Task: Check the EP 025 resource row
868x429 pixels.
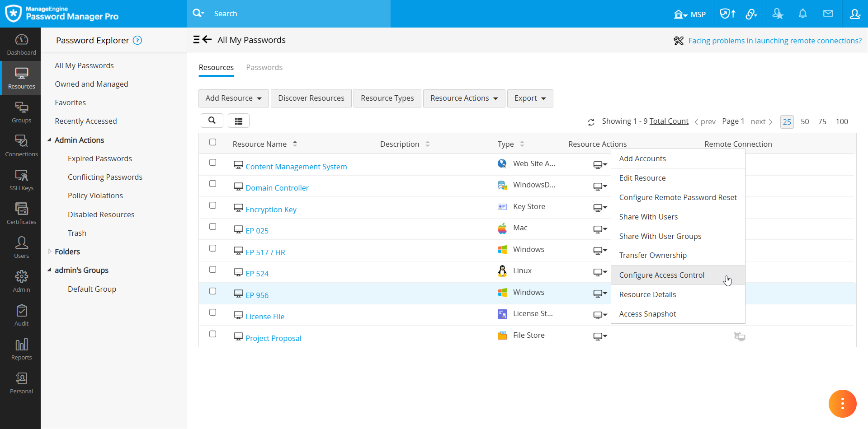Action: pos(213,227)
